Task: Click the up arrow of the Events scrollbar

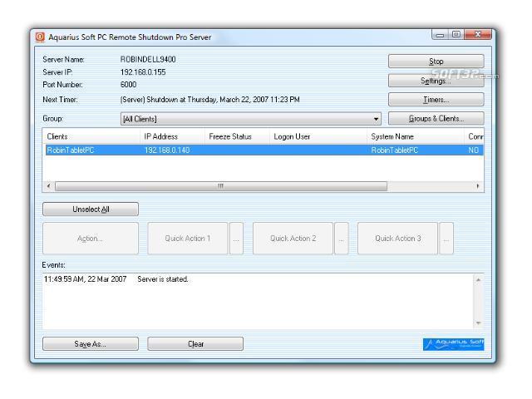Action: 479,280
